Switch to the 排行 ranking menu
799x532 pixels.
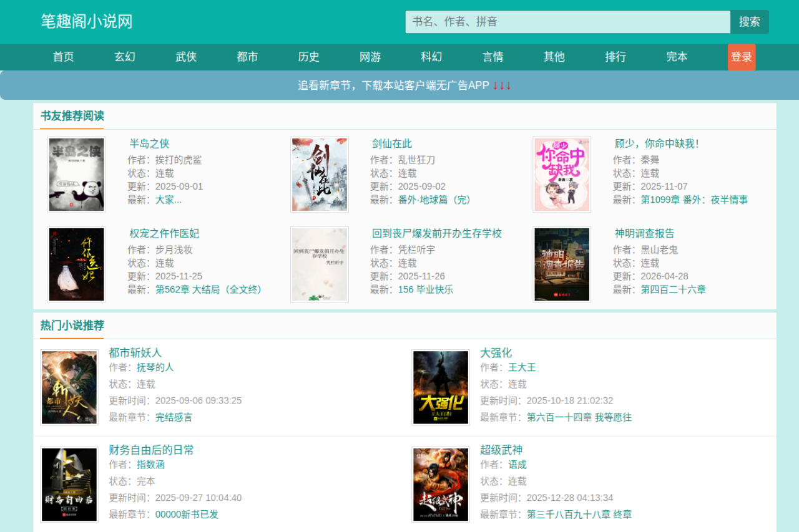[x=615, y=57]
